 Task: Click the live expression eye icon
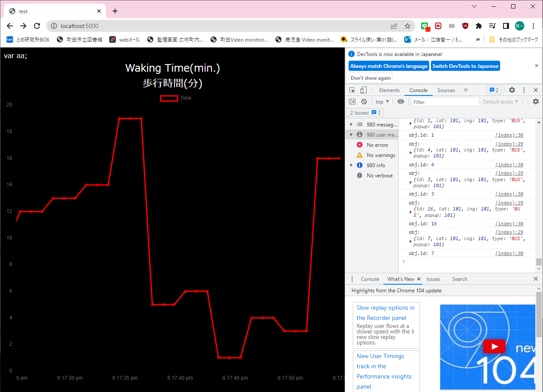[401, 102]
